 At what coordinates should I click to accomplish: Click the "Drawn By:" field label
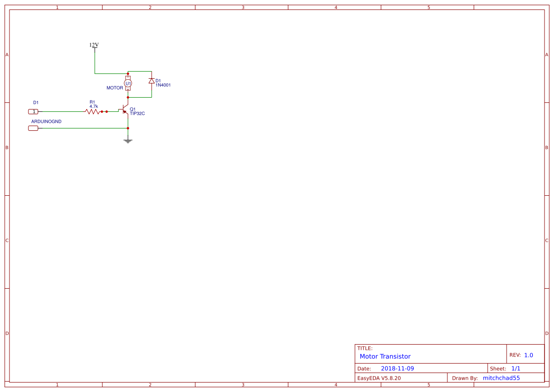click(465, 378)
